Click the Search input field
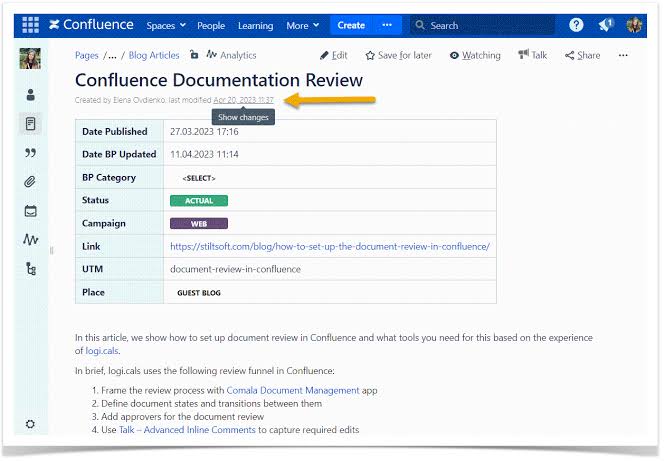 coord(482,25)
